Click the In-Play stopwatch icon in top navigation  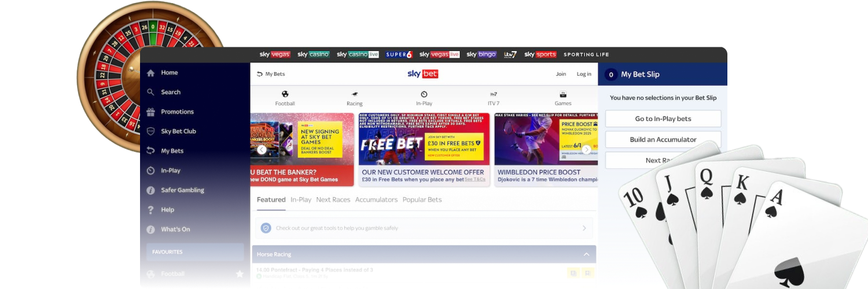(x=424, y=94)
